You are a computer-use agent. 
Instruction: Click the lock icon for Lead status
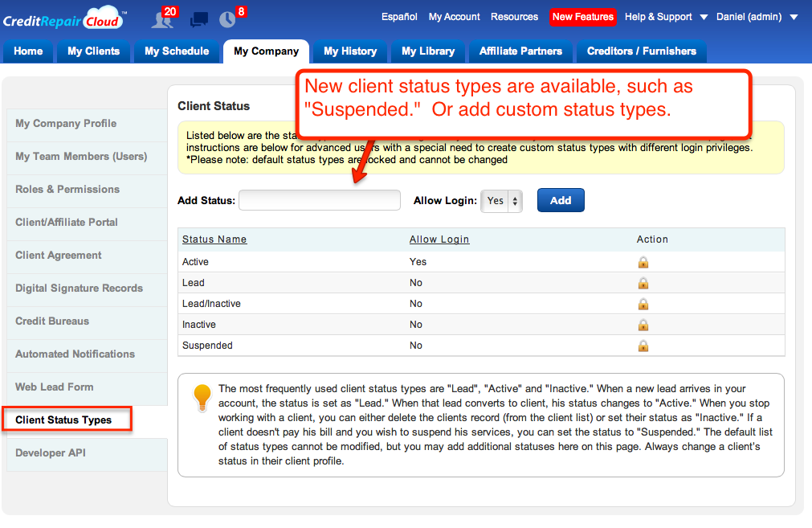643,283
